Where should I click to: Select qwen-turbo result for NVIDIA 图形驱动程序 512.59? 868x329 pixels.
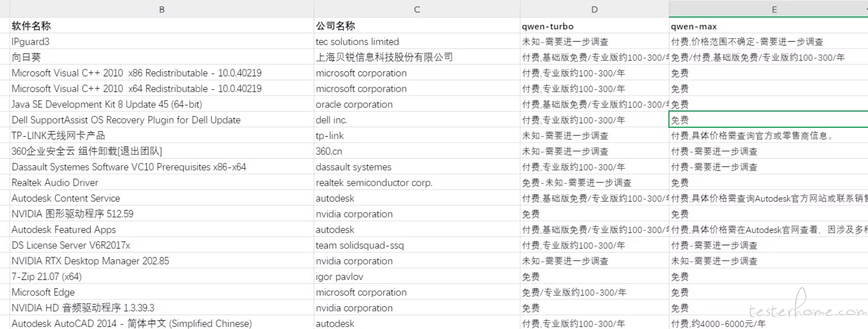(594, 214)
